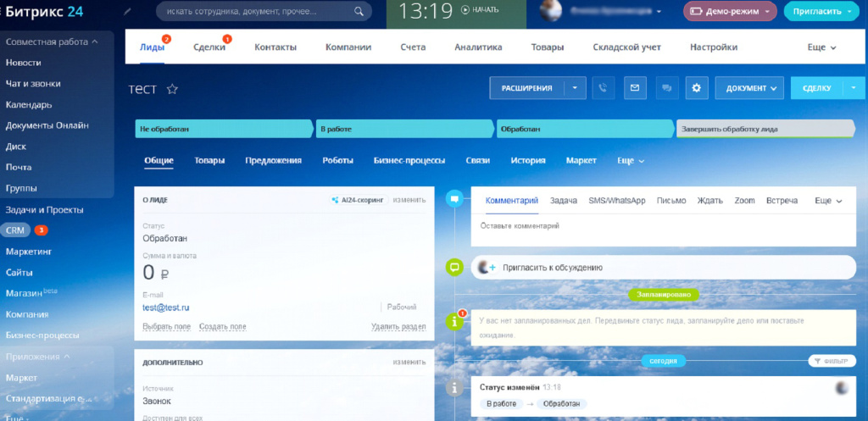Click the play icon next to НАЧАТЬ
The width and height of the screenshot is (868, 421).
pyautogui.click(x=465, y=9)
